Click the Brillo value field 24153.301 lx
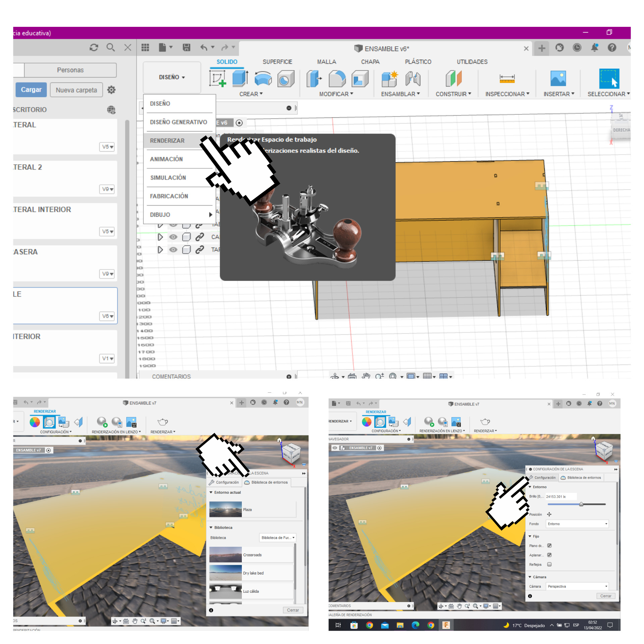The image size is (644, 644). (x=561, y=496)
